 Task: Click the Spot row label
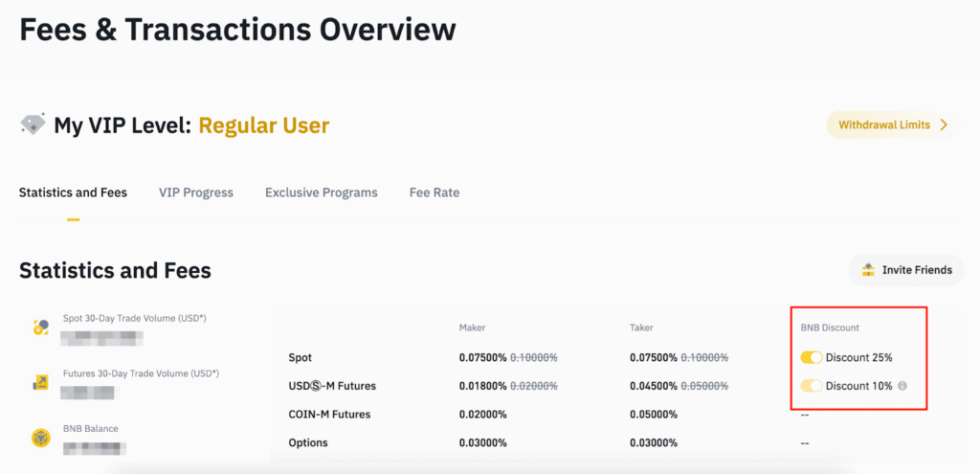click(300, 358)
